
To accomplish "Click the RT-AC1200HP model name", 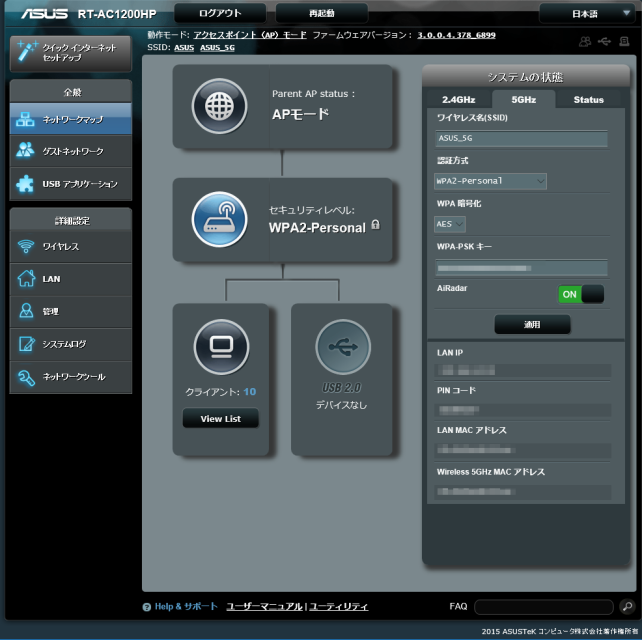I will [x=117, y=14].
